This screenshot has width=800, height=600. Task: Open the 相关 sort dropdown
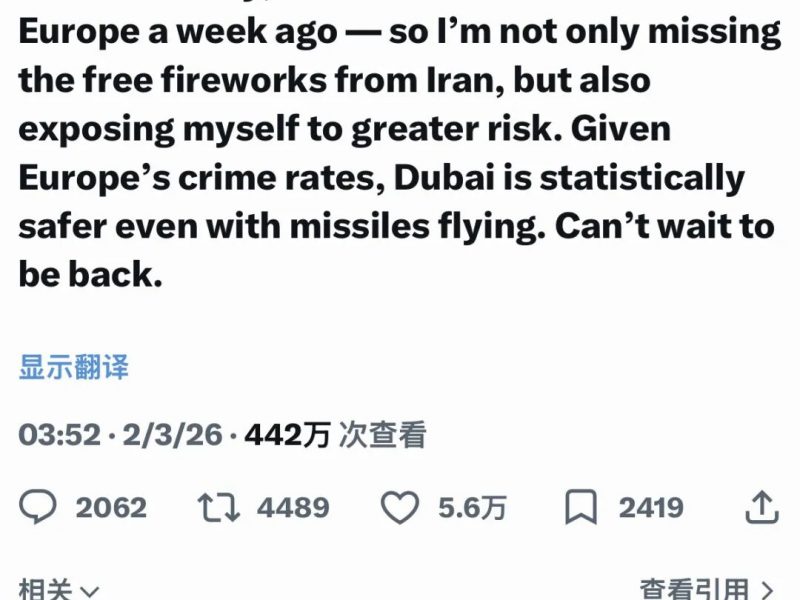(45, 591)
